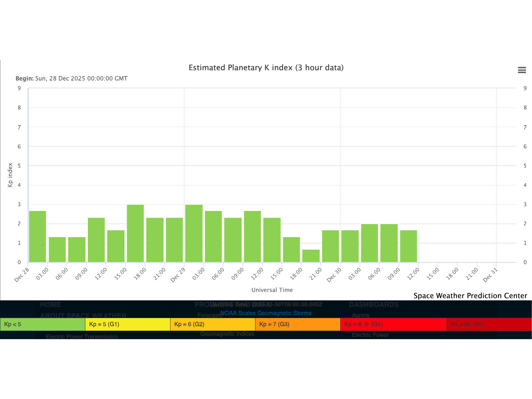Open the DASHBOARDS menu item
This screenshot has height=399, width=532.
point(374,305)
